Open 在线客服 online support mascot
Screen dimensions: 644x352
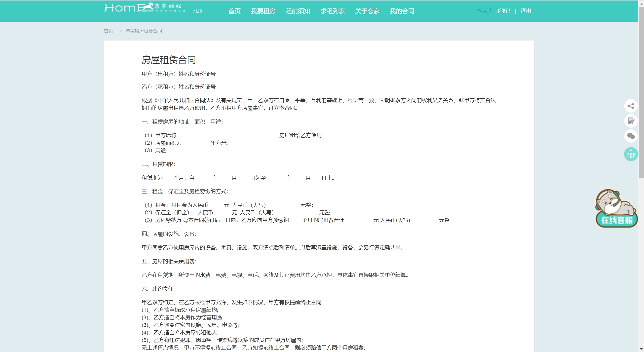click(616, 209)
